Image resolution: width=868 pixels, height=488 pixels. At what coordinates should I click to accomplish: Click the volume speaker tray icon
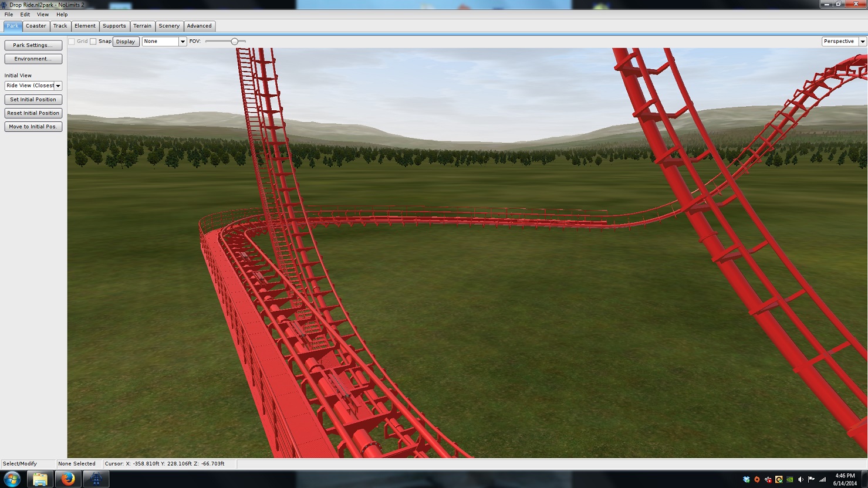tap(801, 479)
